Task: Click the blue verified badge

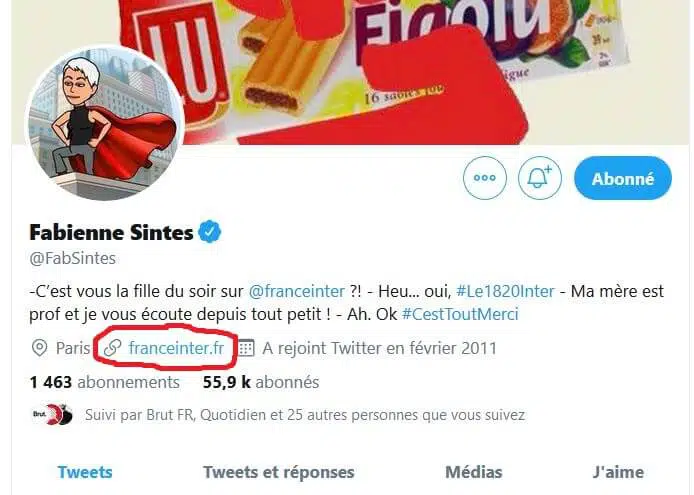Action: (209, 233)
